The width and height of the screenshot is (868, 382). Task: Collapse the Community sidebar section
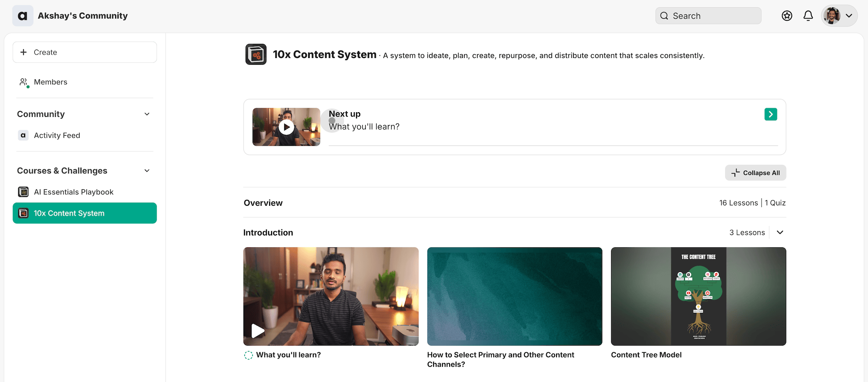[x=147, y=114]
